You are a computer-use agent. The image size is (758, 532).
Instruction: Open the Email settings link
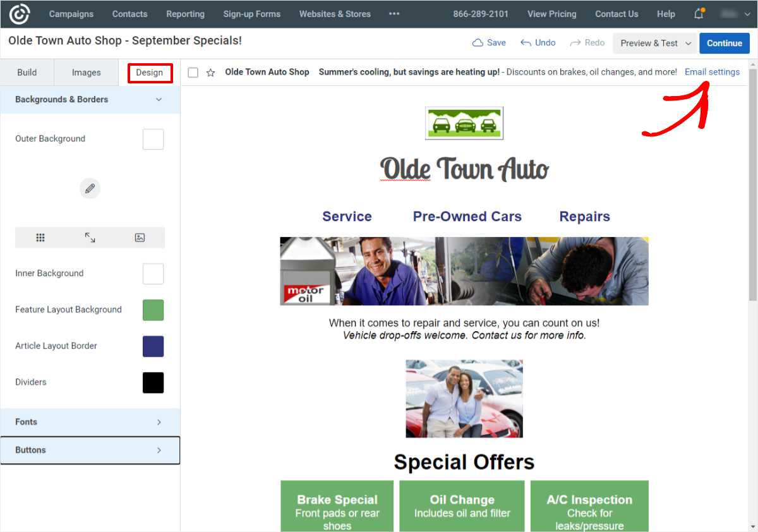point(712,71)
